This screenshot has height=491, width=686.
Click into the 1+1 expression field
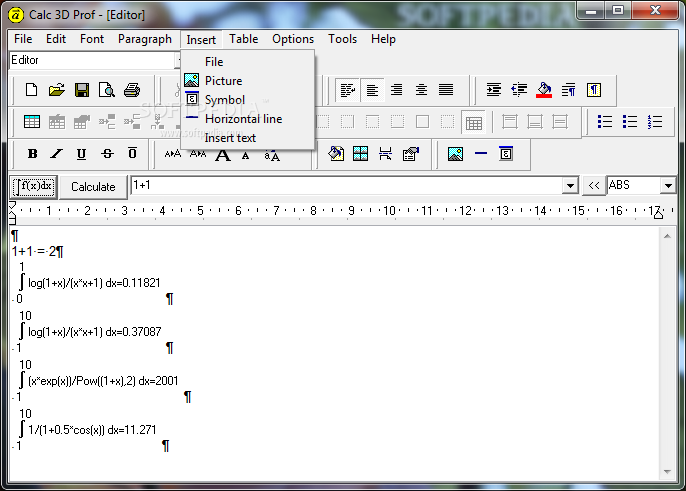click(x=346, y=186)
